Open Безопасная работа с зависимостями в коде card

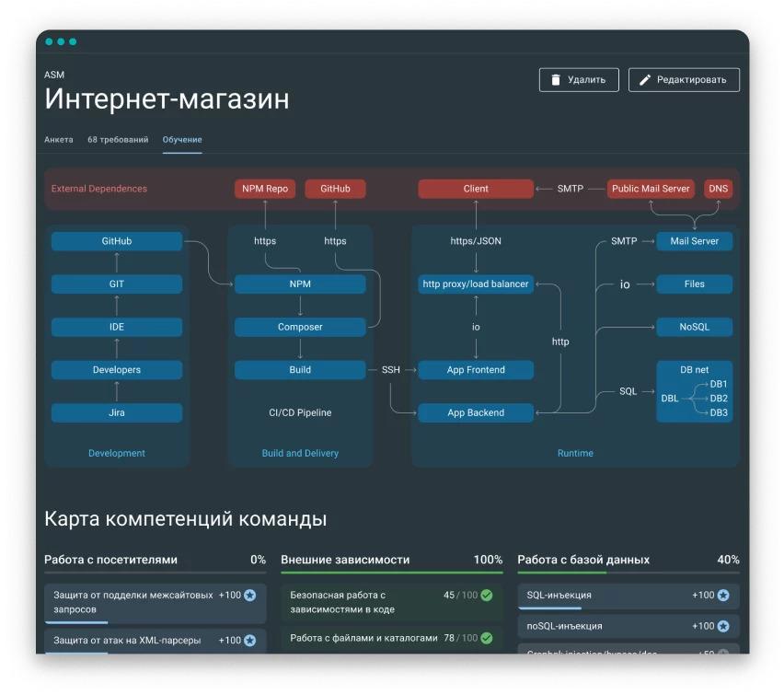(391, 602)
